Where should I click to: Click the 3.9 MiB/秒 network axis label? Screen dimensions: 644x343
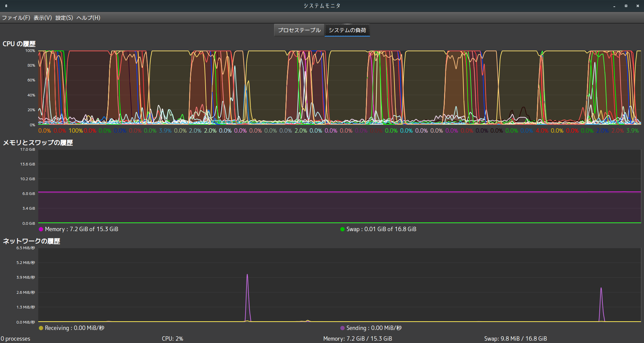[x=25, y=277]
